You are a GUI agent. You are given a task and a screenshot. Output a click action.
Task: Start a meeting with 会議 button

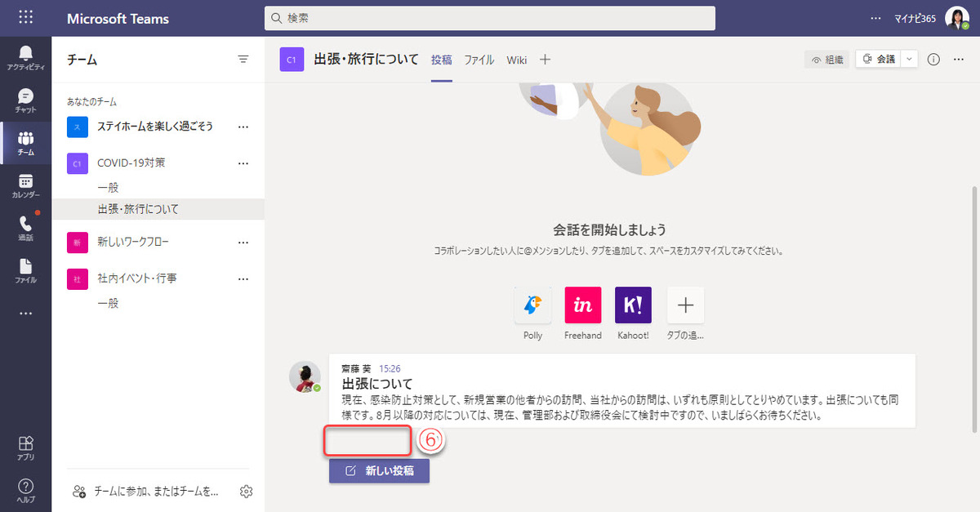(878, 60)
